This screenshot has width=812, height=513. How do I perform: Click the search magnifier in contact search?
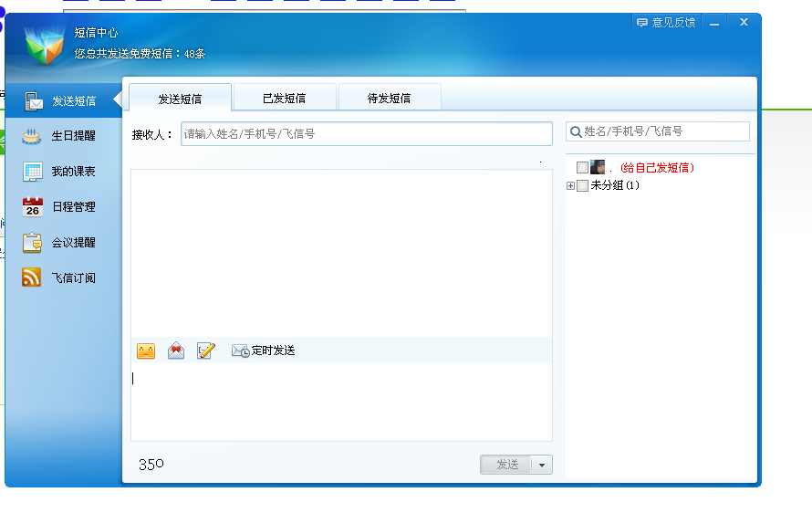click(576, 132)
